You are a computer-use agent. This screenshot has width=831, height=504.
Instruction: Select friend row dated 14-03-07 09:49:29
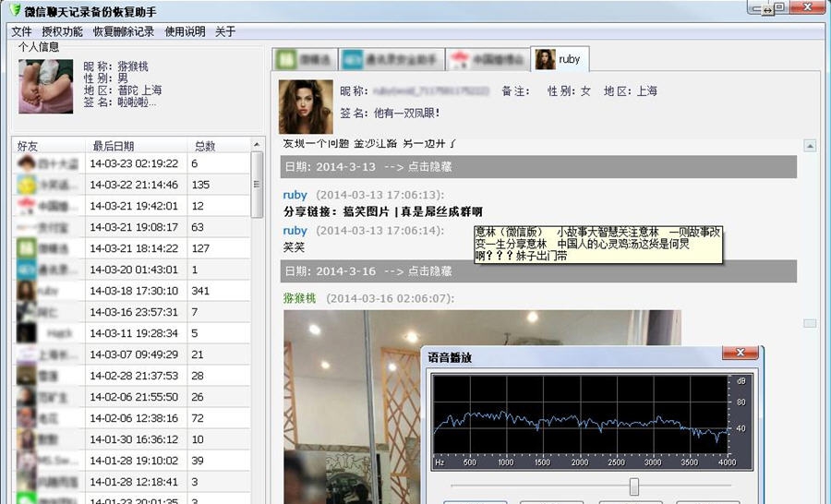coord(132,354)
